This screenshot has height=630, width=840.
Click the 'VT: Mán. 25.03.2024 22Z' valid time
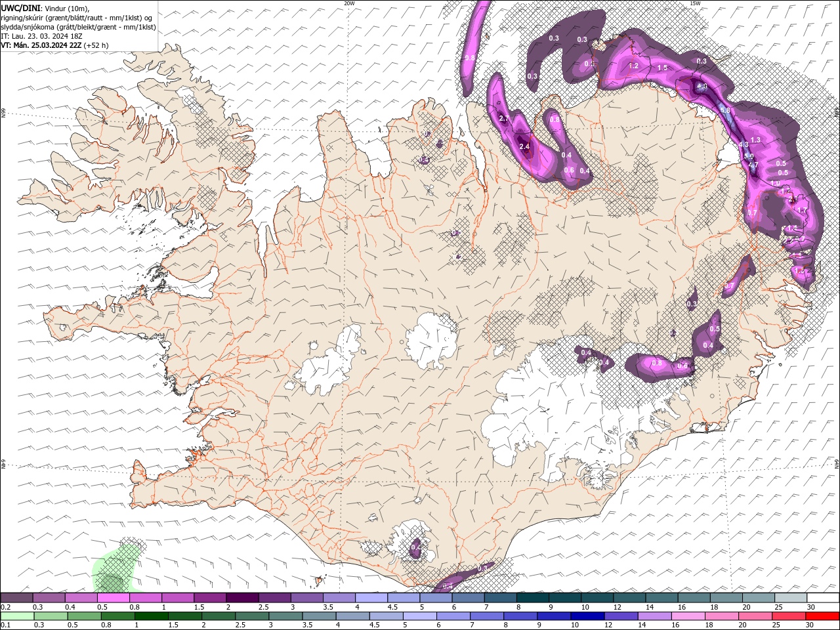click(41, 45)
